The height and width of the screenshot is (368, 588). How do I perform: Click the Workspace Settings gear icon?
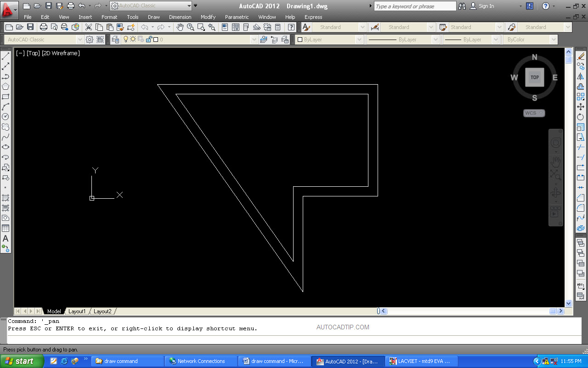90,40
